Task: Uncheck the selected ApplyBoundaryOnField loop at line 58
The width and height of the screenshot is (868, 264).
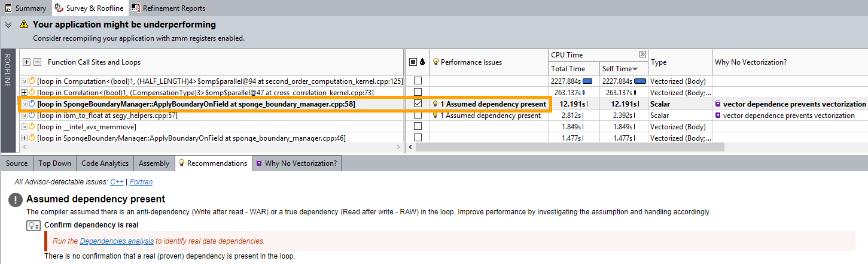Action: (x=418, y=104)
